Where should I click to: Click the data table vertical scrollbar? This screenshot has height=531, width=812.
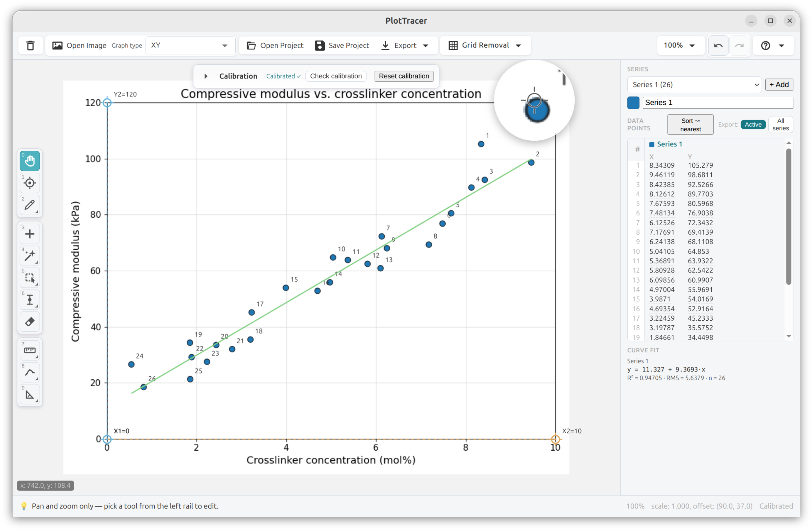[x=788, y=217]
